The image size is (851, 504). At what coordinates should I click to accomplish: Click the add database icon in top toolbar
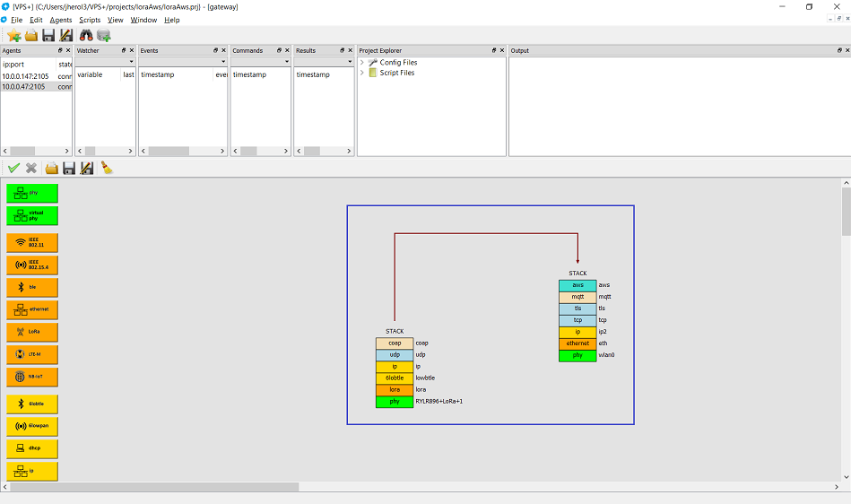click(104, 35)
